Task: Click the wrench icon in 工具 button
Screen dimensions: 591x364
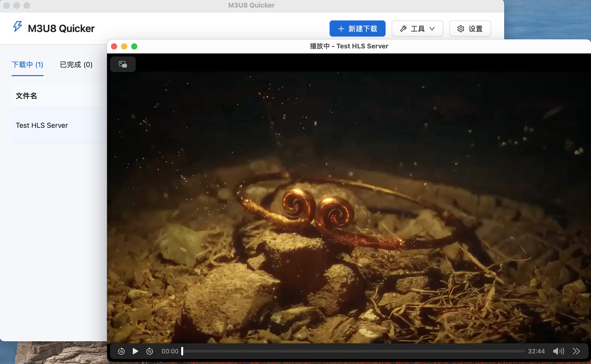Action: coord(403,29)
